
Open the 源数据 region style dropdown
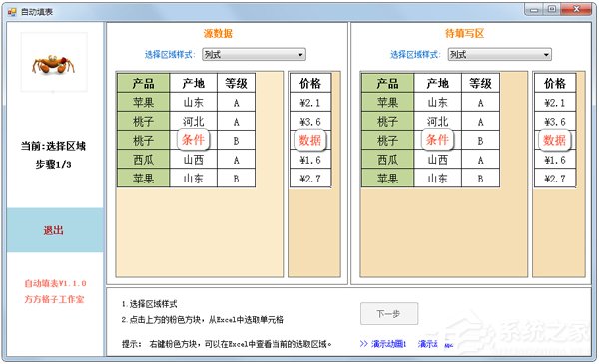coord(254,54)
